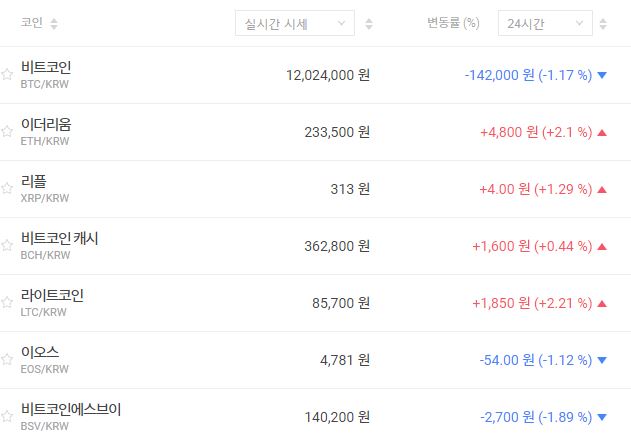Sort by real-time price arrows

pyautogui.click(x=369, y=23)
